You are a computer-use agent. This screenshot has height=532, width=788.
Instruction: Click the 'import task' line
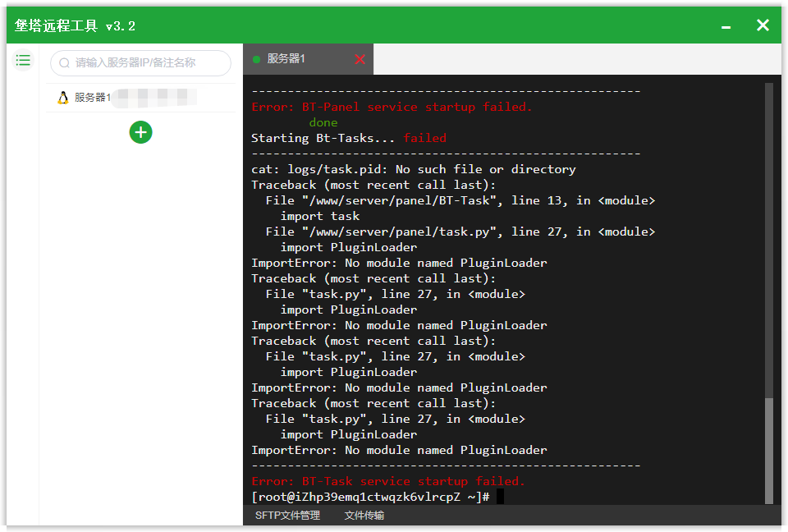pos(320,216)
